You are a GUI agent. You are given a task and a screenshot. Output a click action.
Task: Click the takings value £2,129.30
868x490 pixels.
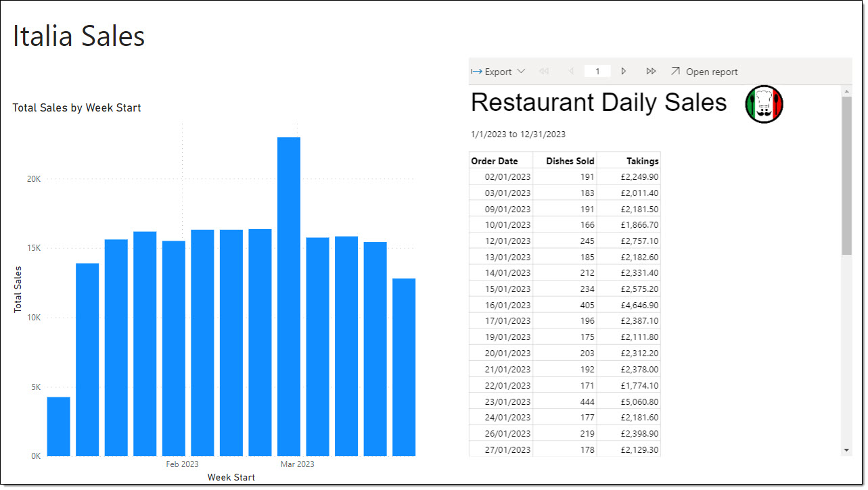tap(629, 449)
